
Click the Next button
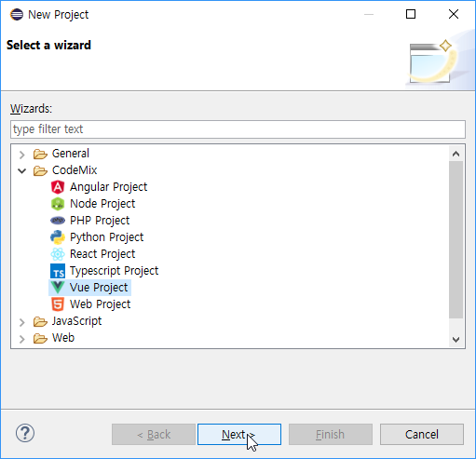click(x=239, y=434)
